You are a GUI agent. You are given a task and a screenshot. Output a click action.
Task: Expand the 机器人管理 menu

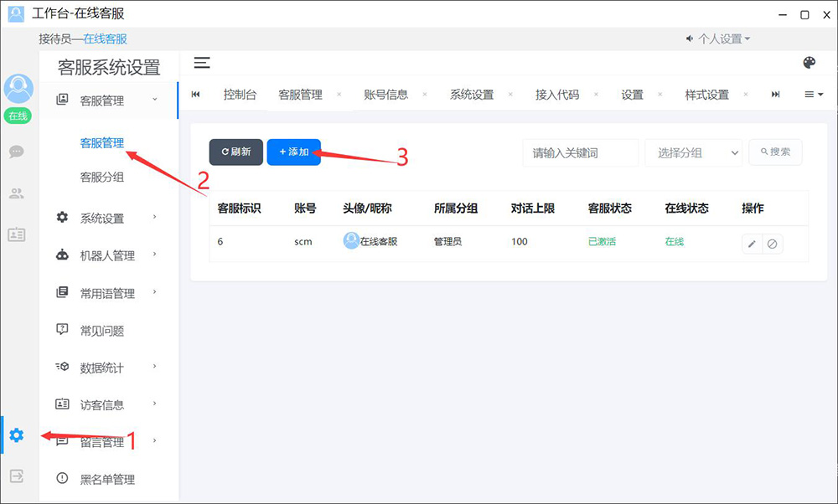pos(107,255)
